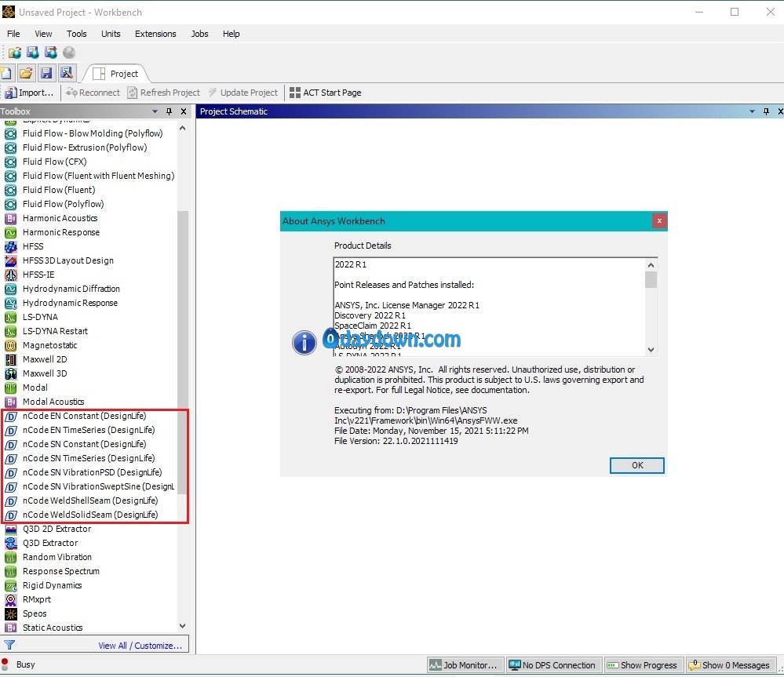The image size is (784, 677).
Task: Open the Tools menu
Action: click(76, 34)
